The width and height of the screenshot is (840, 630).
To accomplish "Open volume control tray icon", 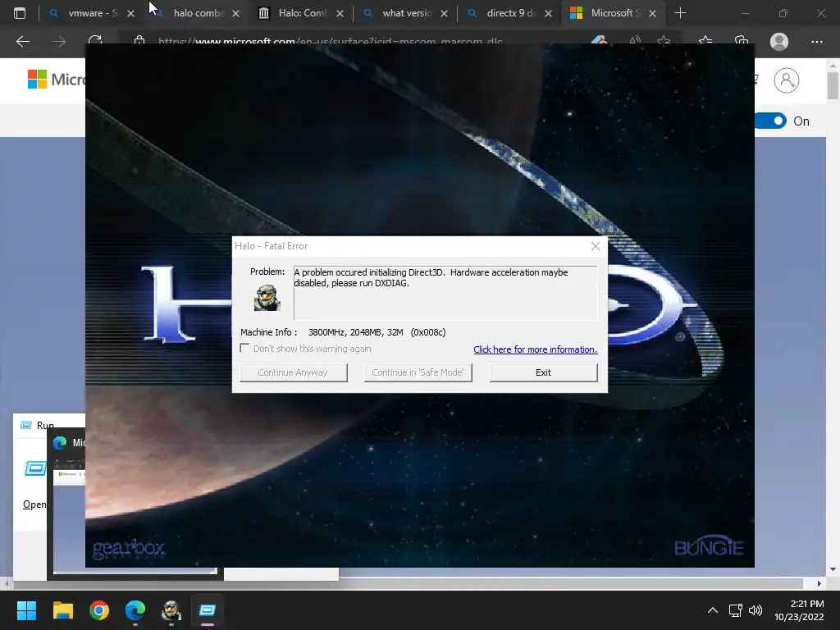I will click(x=756, y=610).
